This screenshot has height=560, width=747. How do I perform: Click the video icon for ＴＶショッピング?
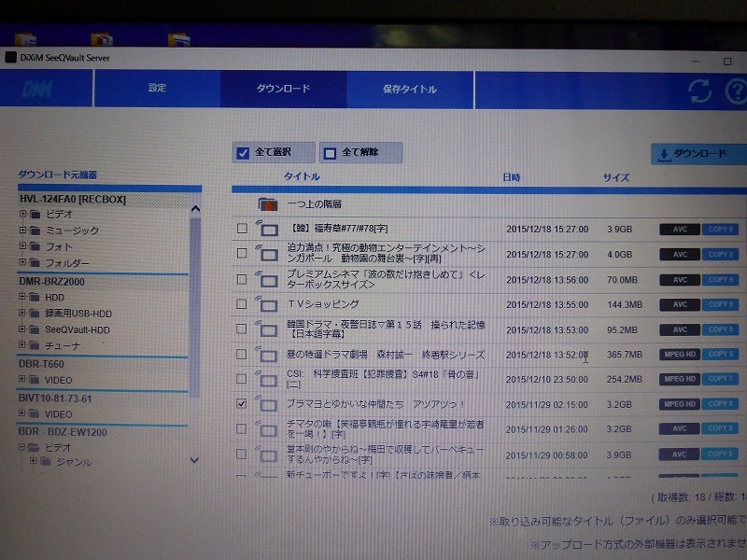267,304
